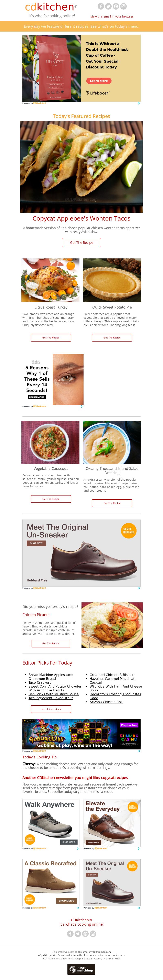
Task: Open update subscription preferences link
Action: (107, 955)
